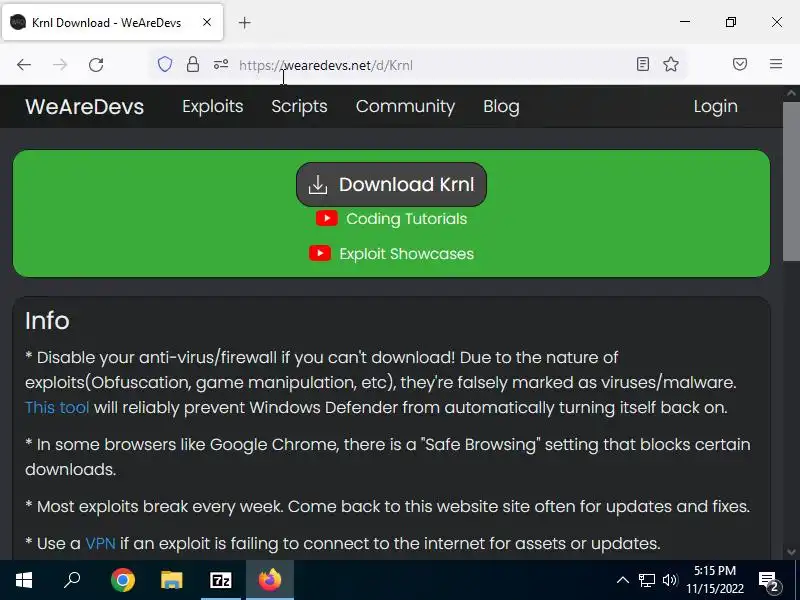800x600 pixels.
Task: Open the notification center icon
Action: click(769, 581)
